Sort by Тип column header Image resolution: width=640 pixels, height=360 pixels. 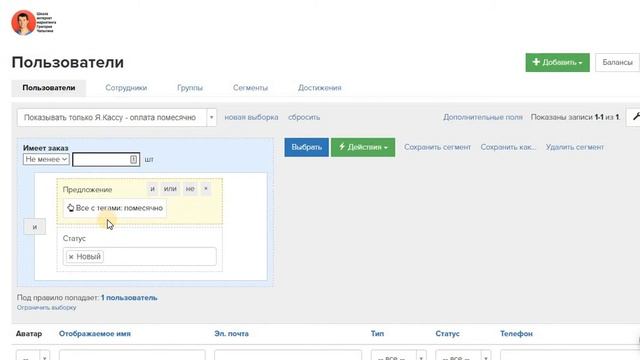pyautogui.click(x=378, y=333)
